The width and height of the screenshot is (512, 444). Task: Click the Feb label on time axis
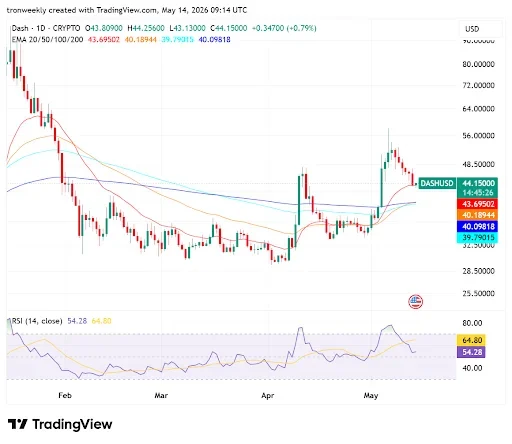pos(65,396)
